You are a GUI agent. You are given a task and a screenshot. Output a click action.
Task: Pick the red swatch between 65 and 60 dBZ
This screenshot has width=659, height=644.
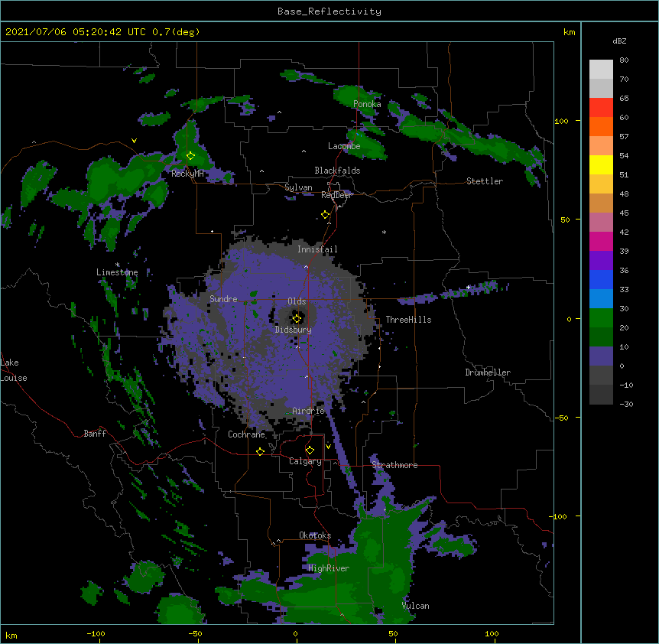[x=601, y=107]
